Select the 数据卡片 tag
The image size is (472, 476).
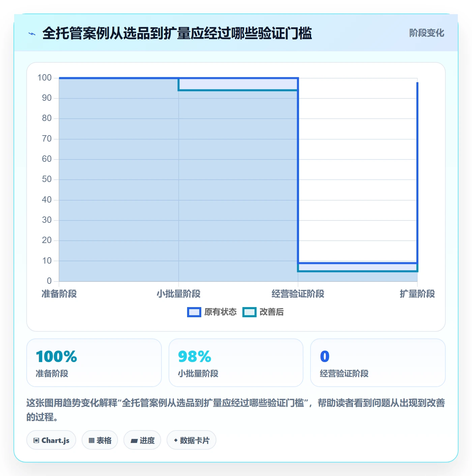pos(191,440)
